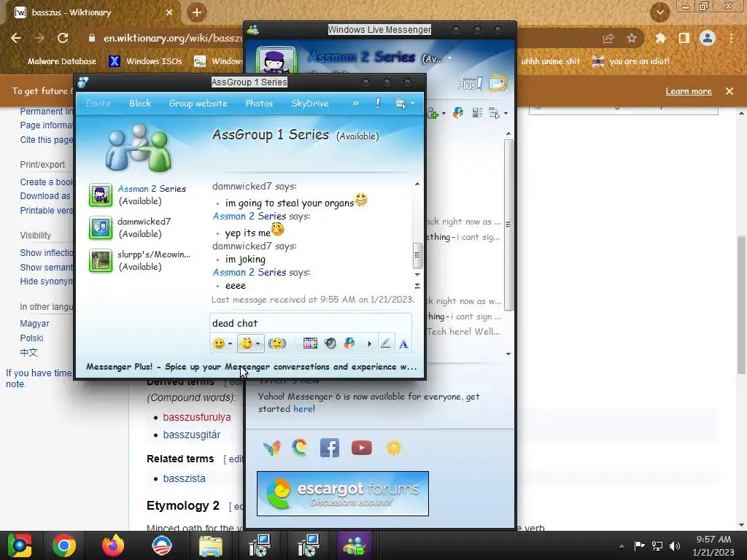Viewport: 747px width, 560px height.
Task: Click the voice clip speaker icon in chat
Action: tap(330, 343)
